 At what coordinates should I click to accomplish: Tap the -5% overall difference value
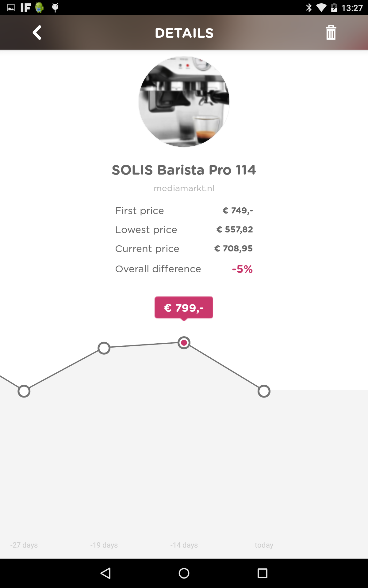coord(242,269)
